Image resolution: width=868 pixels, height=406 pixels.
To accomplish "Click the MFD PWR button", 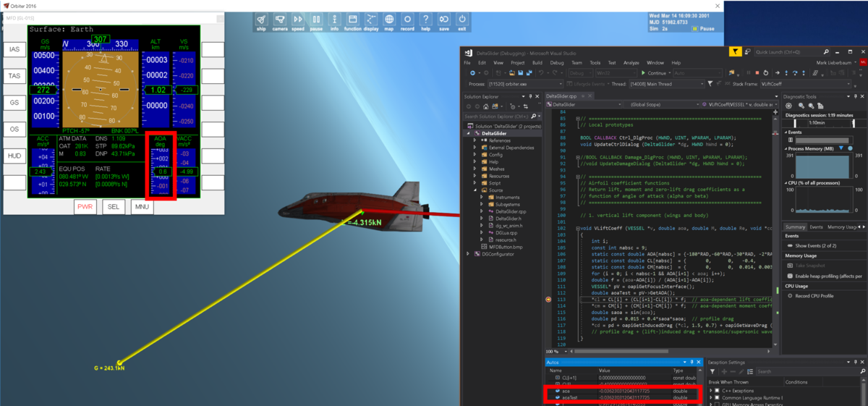I will coord(85,206).
